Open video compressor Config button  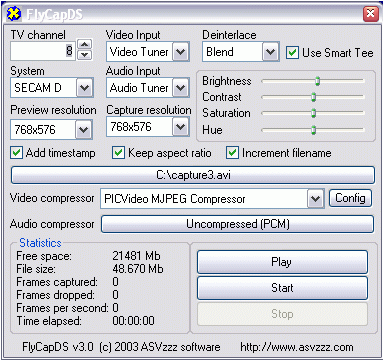pos(350,198)
